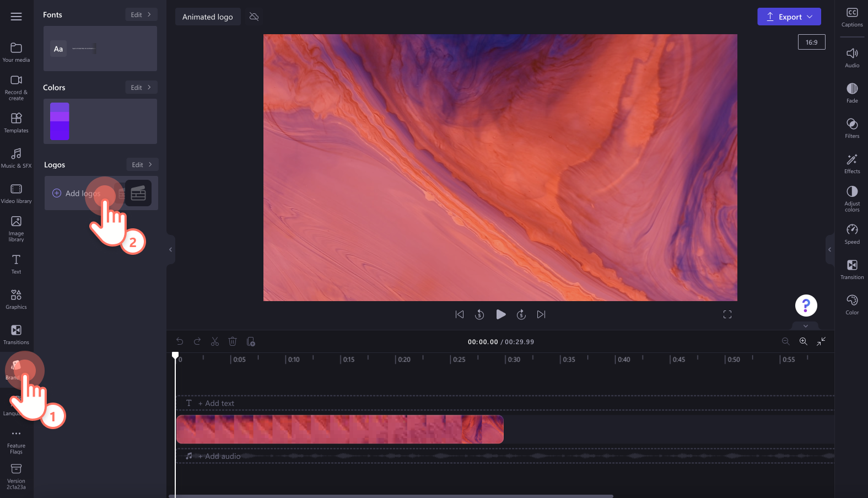This screenshot has width=868, height=498.
Task: Collapse the timeline with chevron below help
Action: click(x=806, y=326)
